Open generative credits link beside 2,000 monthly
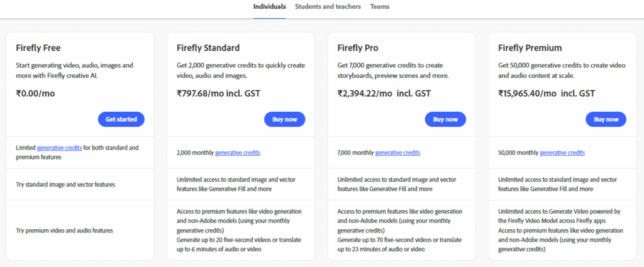This screenshot has width=644, height=267. (x=237, y=153)
